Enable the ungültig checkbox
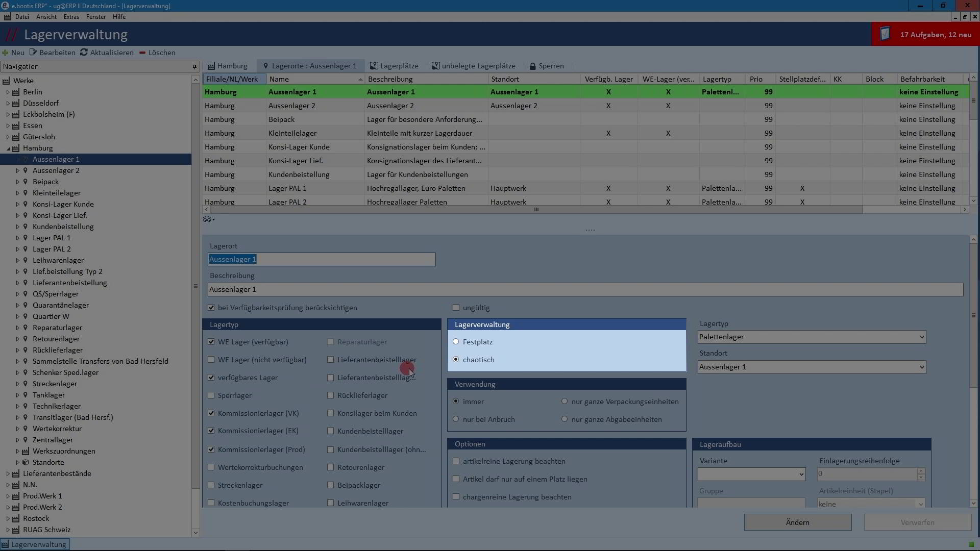 456,308
